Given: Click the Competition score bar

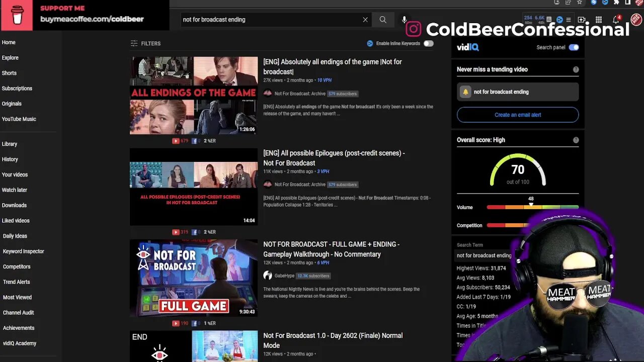Looking at the screenshot, I should [508, 225].
